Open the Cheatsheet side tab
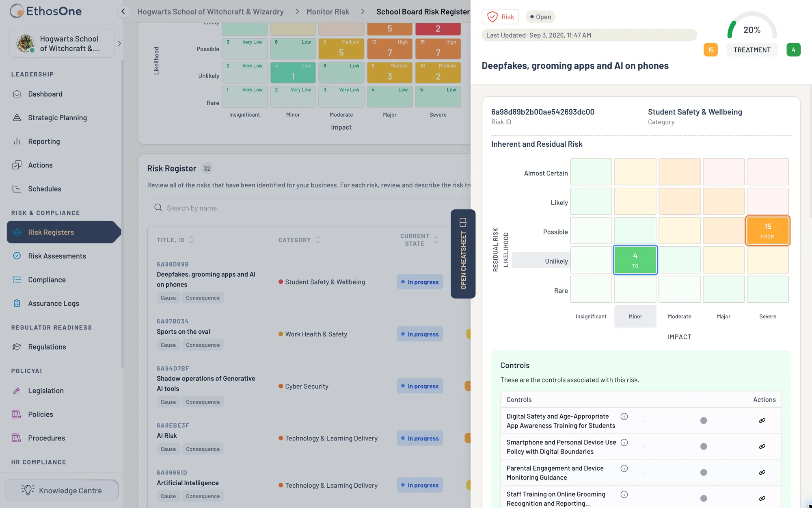 tap(463, 254)
